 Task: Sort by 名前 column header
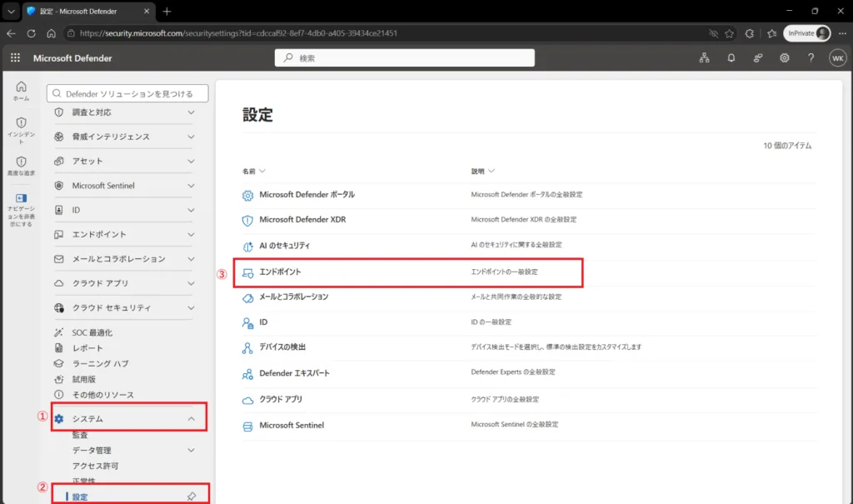tap(253, 171)
